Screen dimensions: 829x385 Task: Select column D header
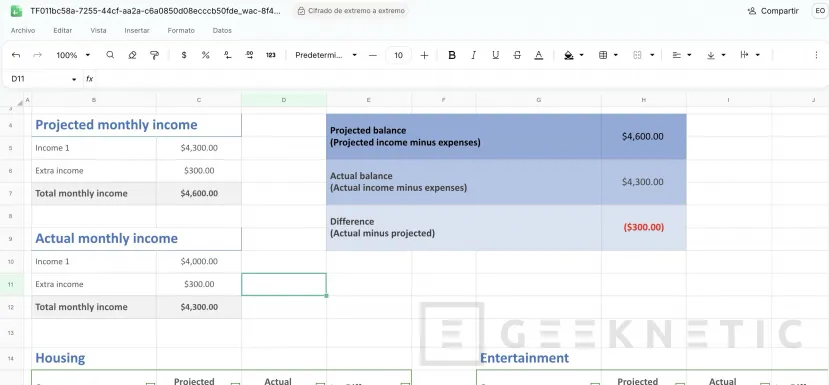click(284, 100)
